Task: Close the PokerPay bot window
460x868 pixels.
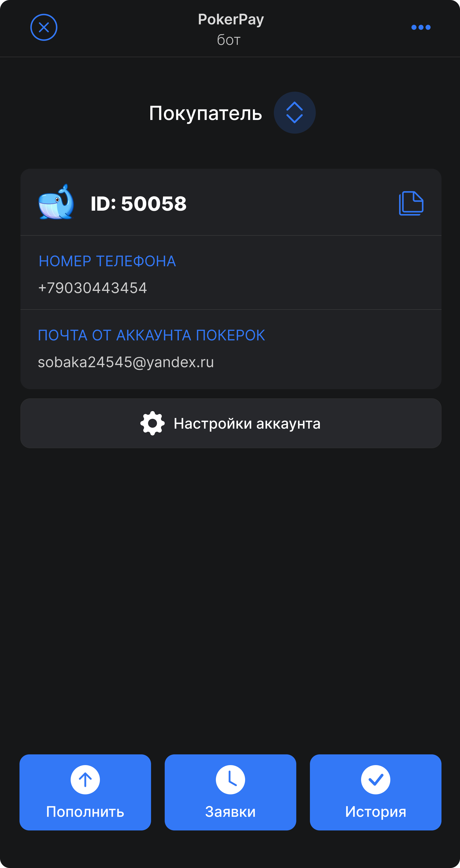Action: [44, 27]
